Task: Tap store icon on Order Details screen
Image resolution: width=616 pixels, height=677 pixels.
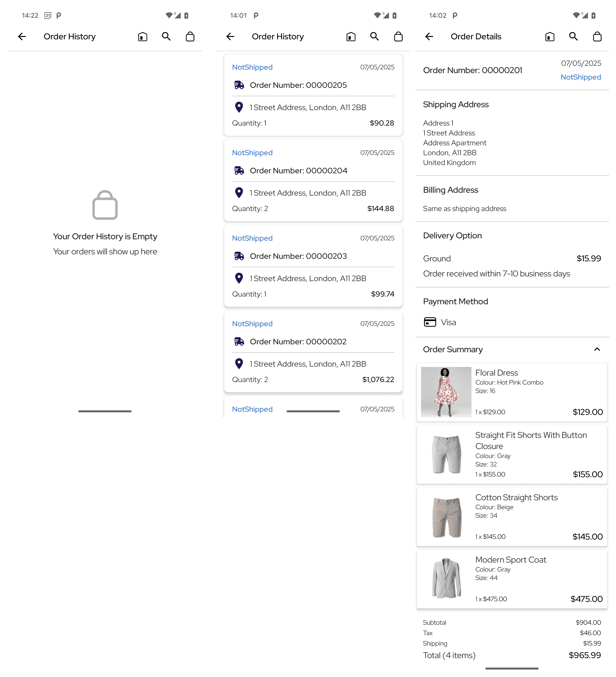Action: [550, 37]
